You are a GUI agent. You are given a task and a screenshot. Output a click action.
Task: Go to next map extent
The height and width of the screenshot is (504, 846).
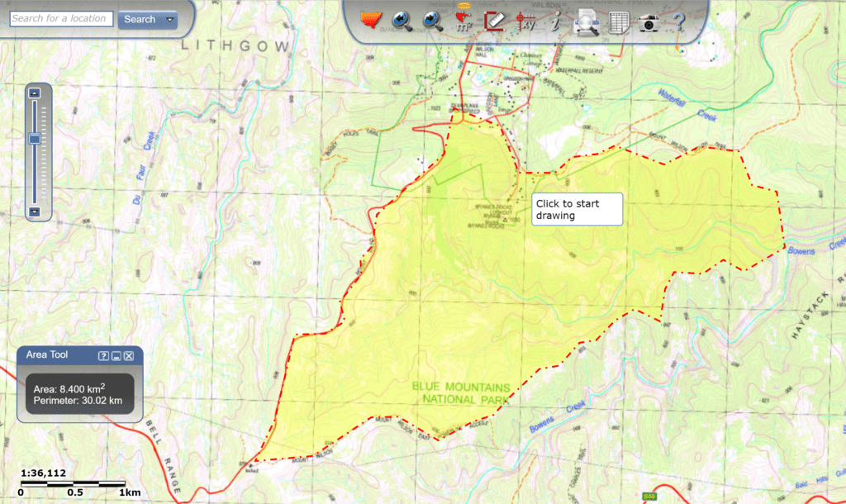[432, 21]
